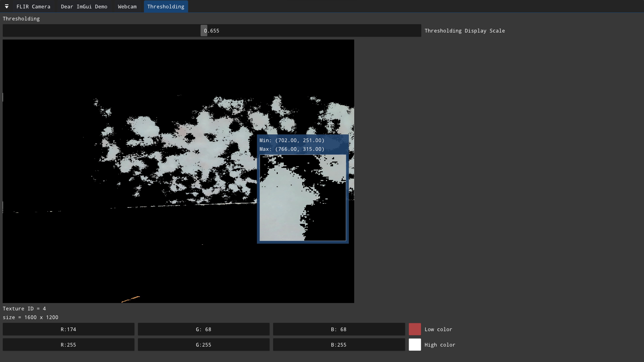
Task: Open the tab list dropdown arrow
Action: (7, 7)
